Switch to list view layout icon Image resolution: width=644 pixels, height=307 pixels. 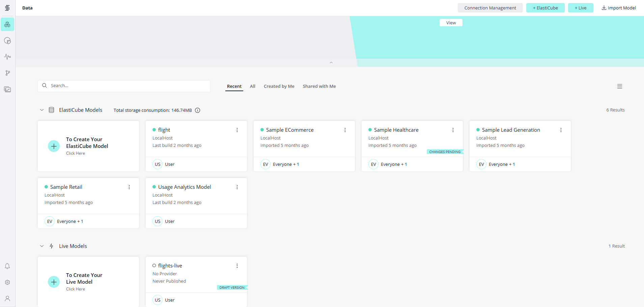pos(620,86)
